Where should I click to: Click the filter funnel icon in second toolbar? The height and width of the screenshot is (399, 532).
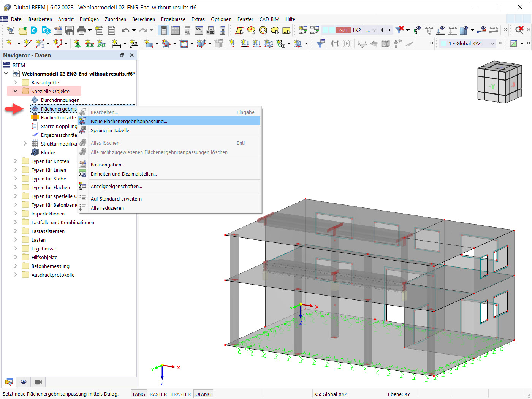tap(320, 44)
